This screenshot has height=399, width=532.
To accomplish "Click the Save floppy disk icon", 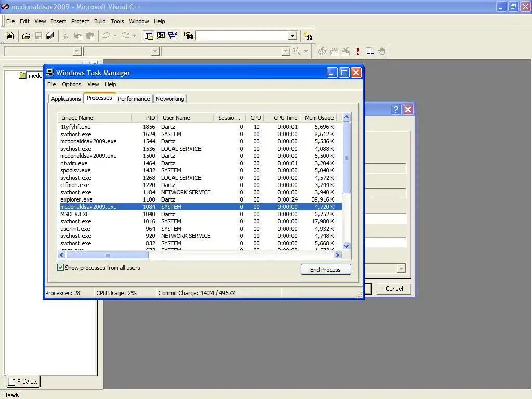I will (38, 36).
